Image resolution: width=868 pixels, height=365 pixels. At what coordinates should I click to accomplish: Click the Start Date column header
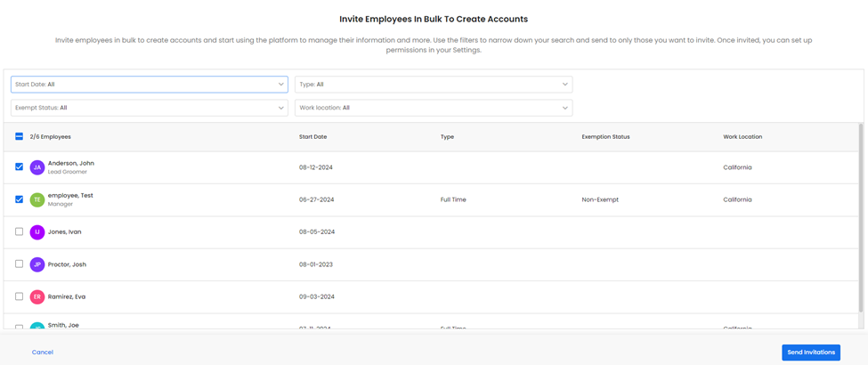click(312, 137)
